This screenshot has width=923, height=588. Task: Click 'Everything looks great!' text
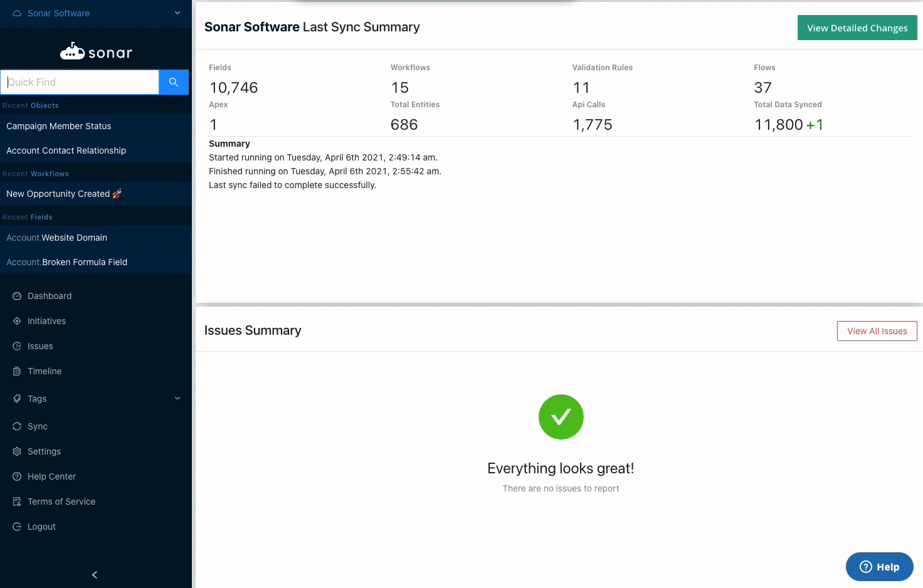[561, 468]
